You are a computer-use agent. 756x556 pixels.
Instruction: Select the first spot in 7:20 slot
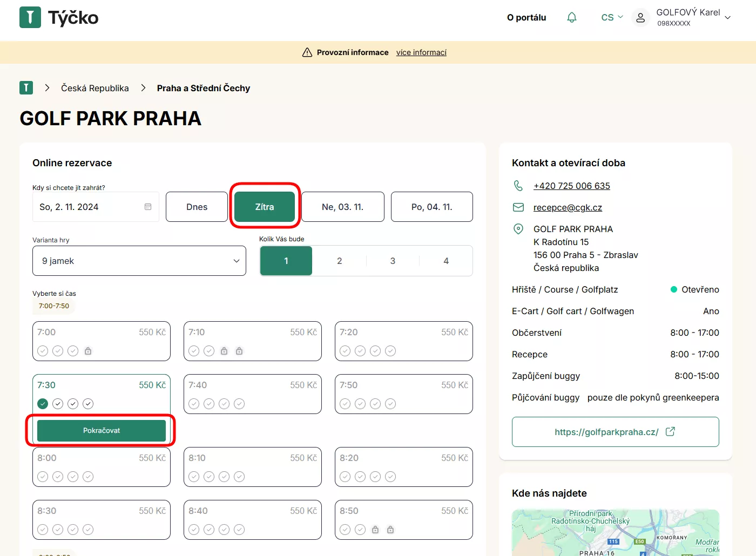[345, 351]
